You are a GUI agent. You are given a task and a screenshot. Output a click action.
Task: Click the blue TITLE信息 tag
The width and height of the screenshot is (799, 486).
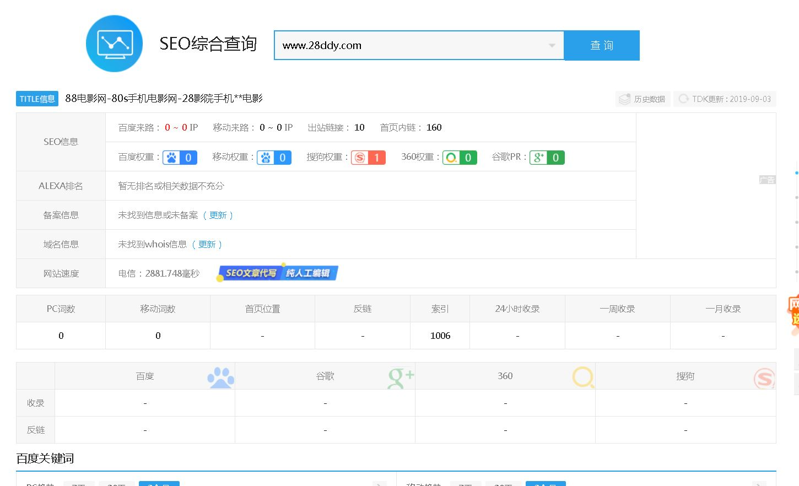[x=37, y=99]
